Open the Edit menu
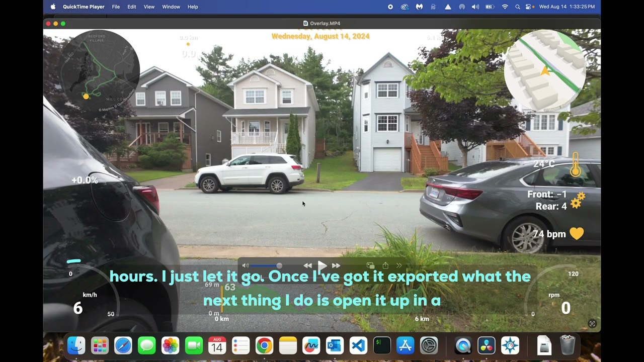The image size is (644, 362). click(x=132, y=7)
